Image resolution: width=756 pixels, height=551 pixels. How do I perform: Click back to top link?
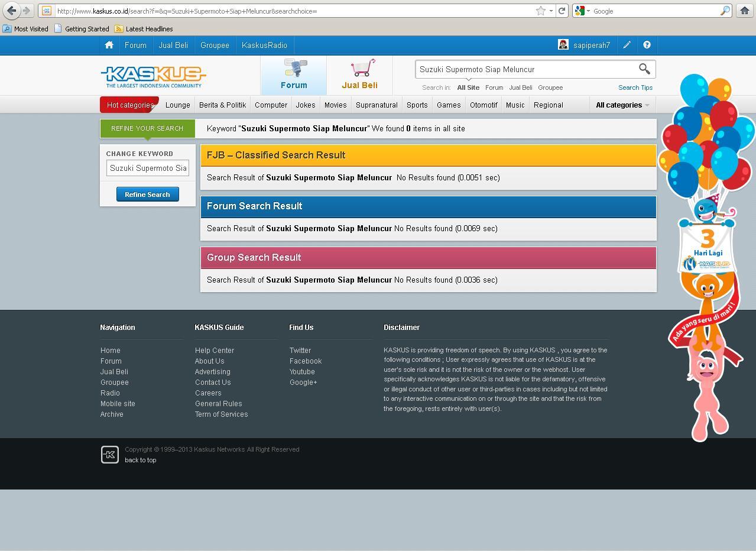pyautogui.click(x=141, y=460)
